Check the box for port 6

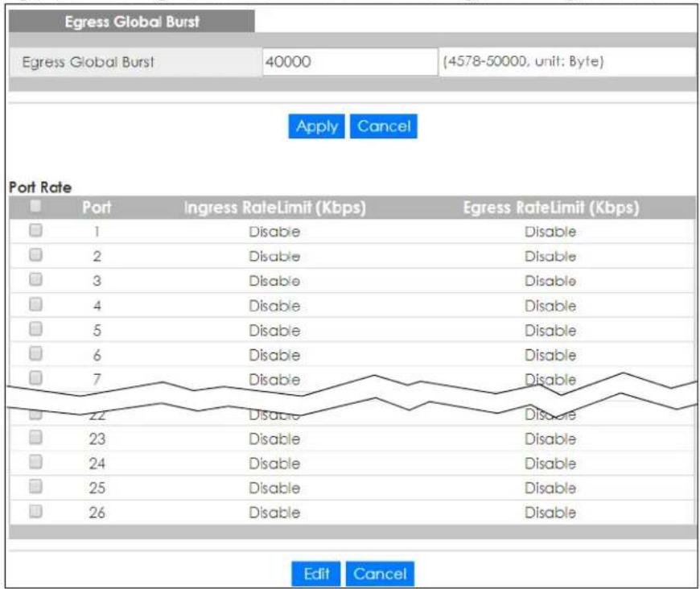[x=35, y=354]
